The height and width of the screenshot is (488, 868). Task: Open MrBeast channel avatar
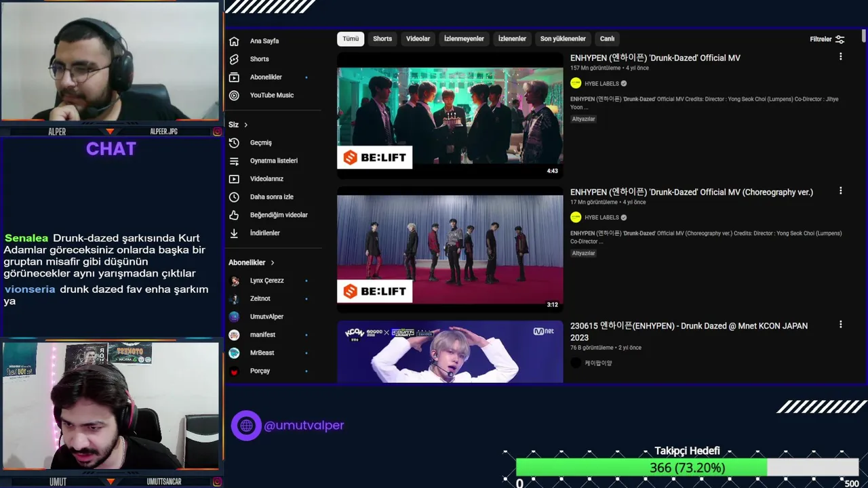click(x=234, y=353)
